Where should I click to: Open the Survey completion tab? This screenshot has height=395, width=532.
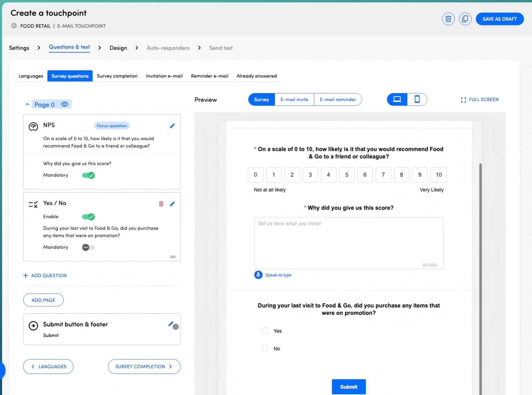[x=117, y=76]
